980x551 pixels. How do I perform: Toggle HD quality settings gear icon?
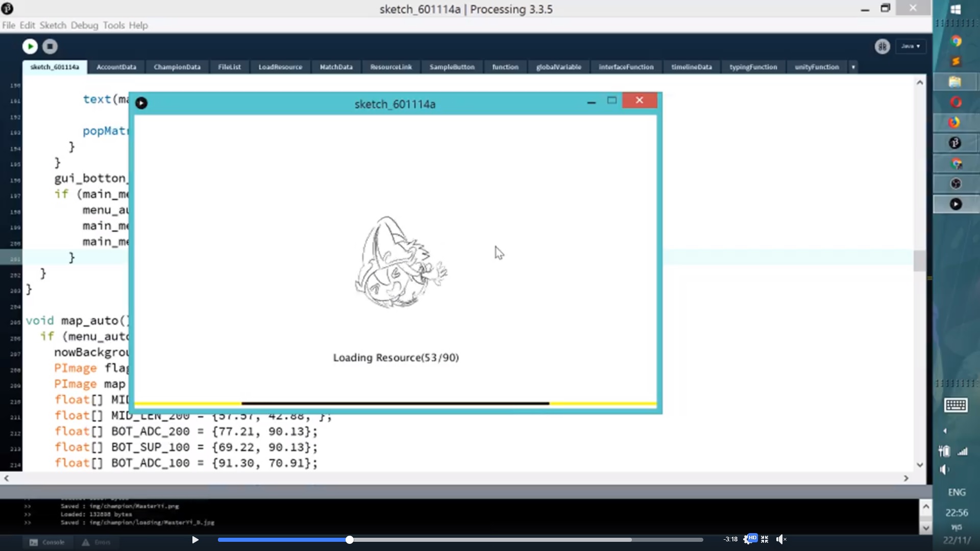click(749, 539)
